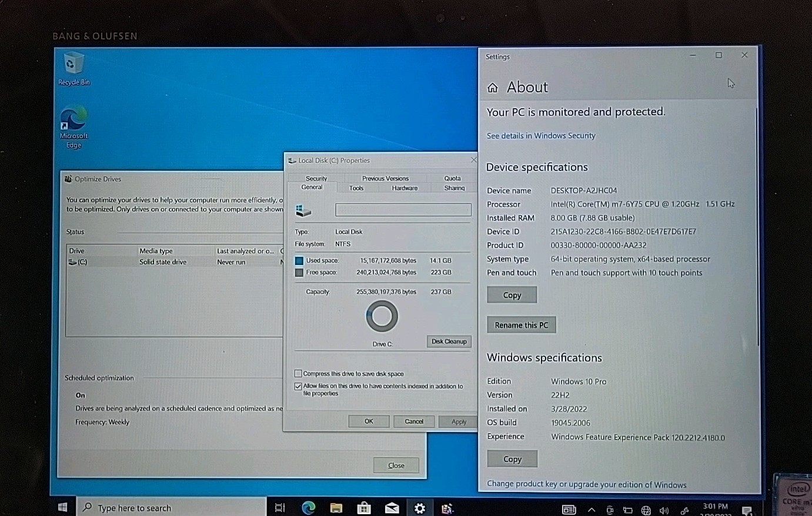Click the Home icon in Settings
Screen dimensions: 812x516
493,88
